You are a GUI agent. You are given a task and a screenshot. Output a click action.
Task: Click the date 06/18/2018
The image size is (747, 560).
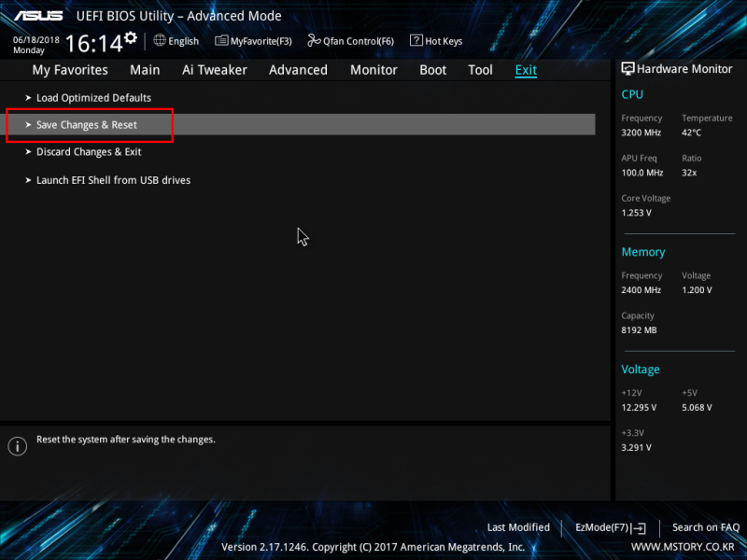pos(36,40)
